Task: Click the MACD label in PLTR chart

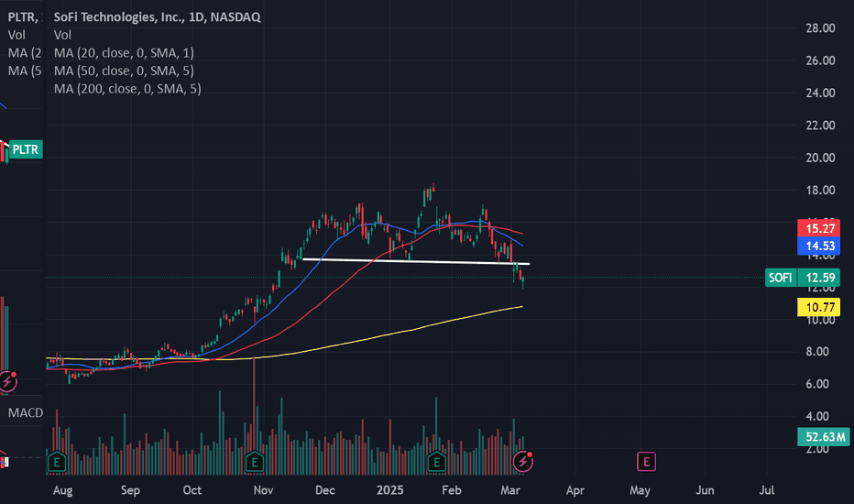Action: coord(25,413)
